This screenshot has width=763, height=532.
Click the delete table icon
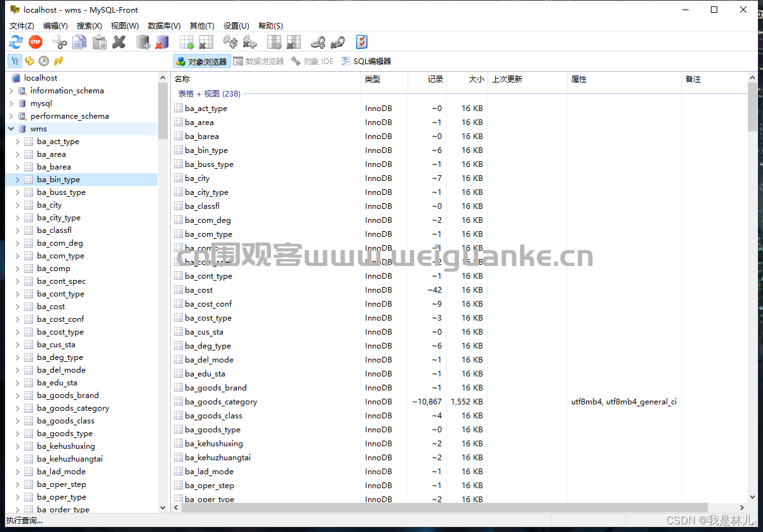[206, 43]
